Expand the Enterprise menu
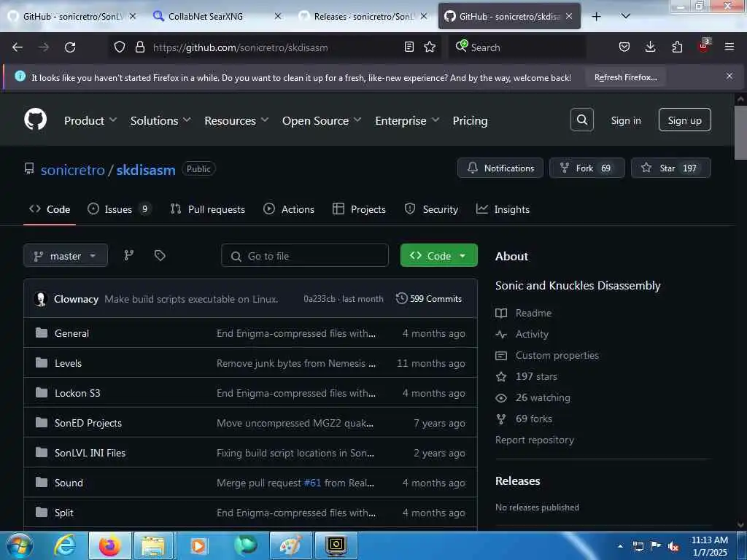Screen dimensions: 747x560 [407, 120]
